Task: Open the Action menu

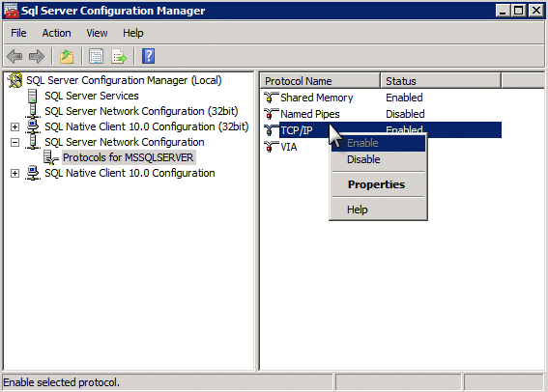Action: [56, 33]
